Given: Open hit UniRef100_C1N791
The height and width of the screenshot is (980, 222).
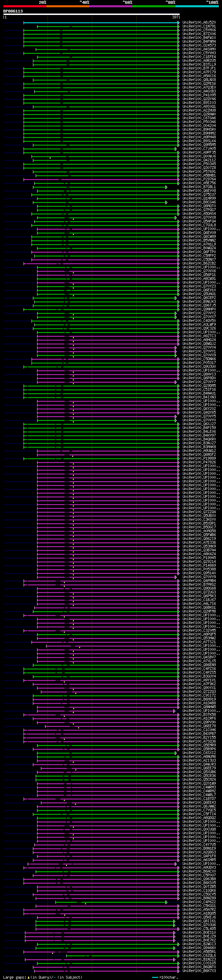Looking at the screenshot, I should coord(199,26).
